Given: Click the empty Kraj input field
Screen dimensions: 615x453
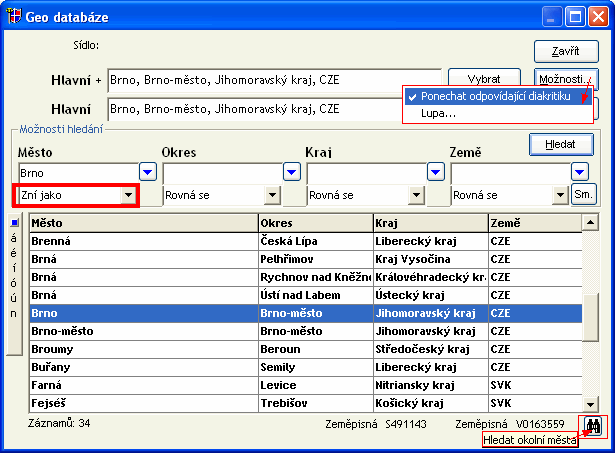Looking at the screenshot, I should point(366,173).
